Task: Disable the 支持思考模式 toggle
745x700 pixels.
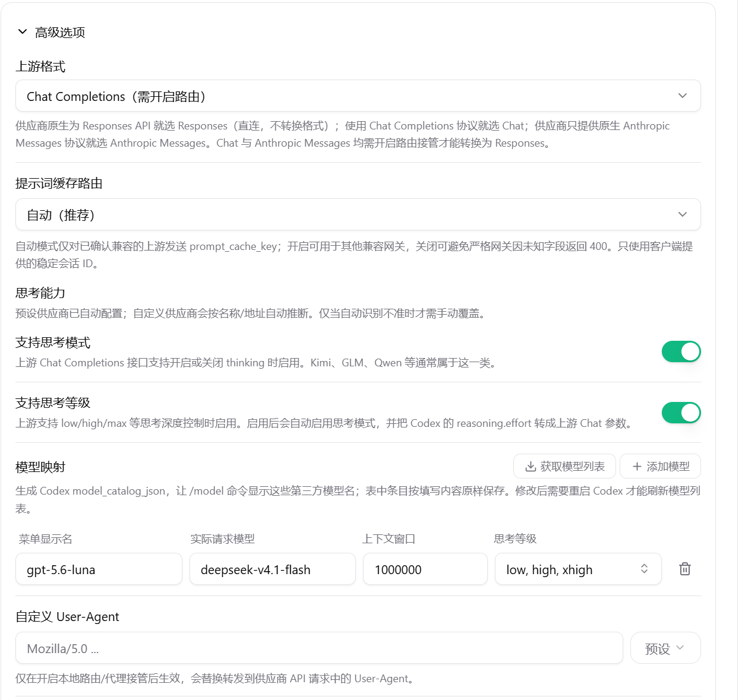Action: [x=681, y=351]
